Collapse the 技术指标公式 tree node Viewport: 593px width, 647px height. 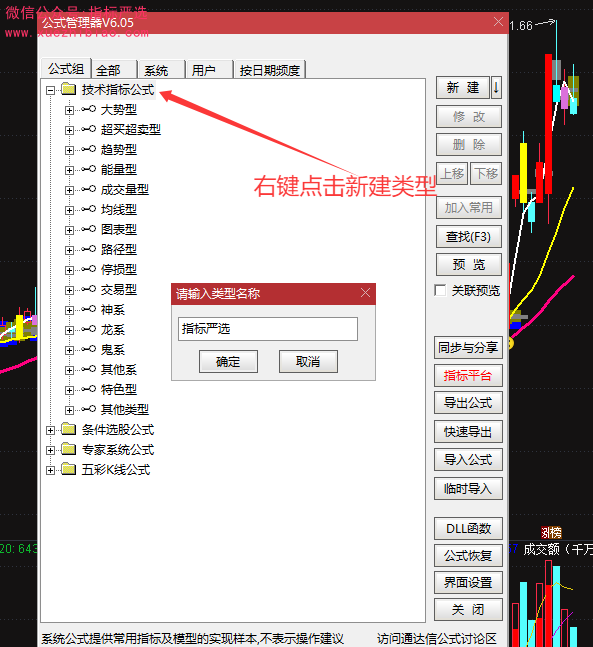tap(50, 90)
